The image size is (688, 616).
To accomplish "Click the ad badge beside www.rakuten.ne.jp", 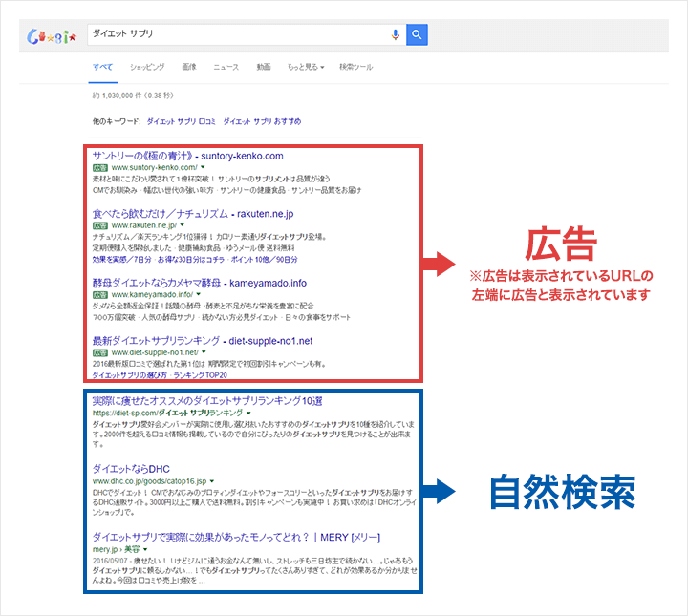I will coord(100,225).
